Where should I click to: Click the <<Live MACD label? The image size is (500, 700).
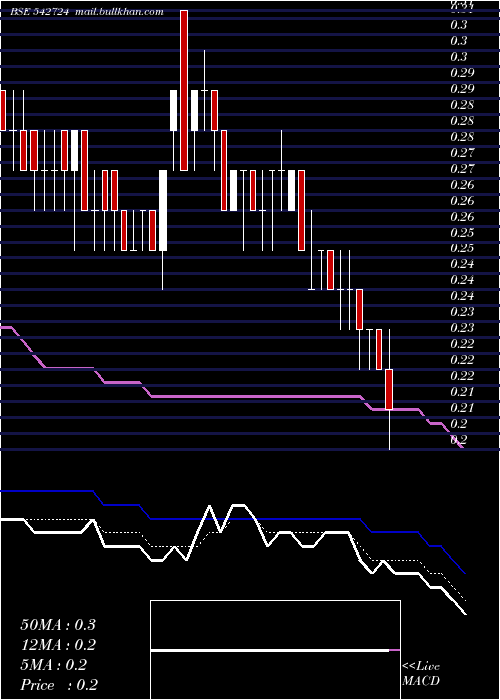tap(421, 673)
